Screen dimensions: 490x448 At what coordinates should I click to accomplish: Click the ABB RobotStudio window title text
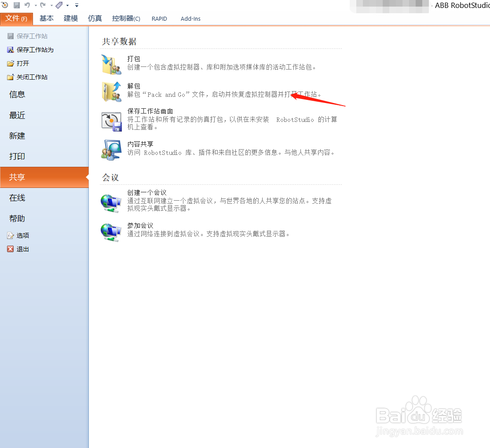(x=462, y=5)
